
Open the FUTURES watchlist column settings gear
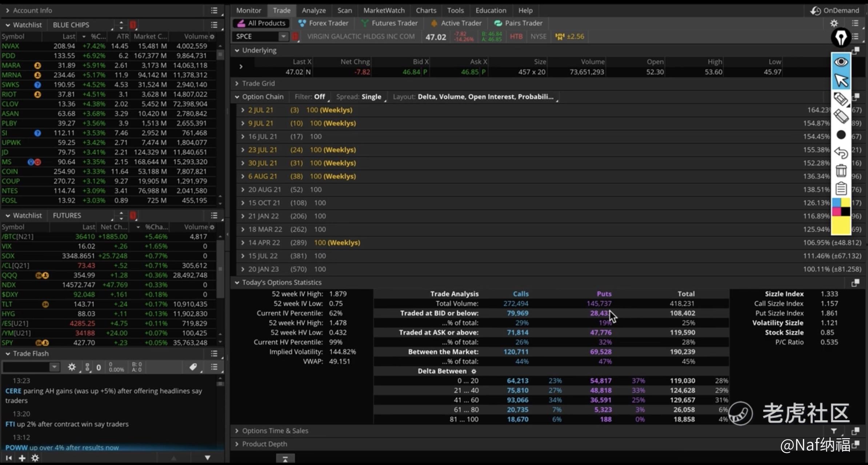(x=212, y=227)
